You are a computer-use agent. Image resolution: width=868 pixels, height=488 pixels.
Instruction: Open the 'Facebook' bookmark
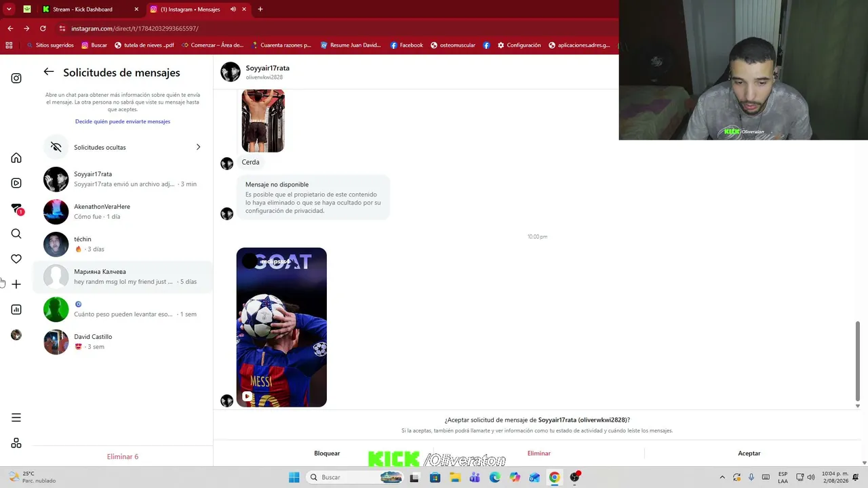406,45
